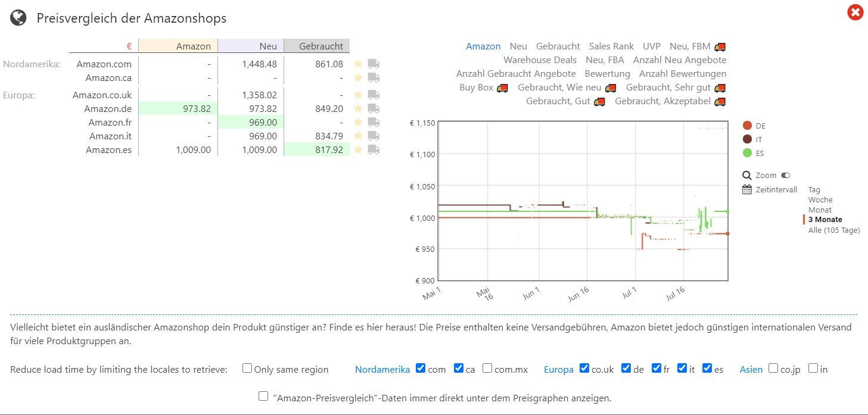868x415 pixels.
Task: Click the star icon in Amazon.ca row
Action: [358, 77]
